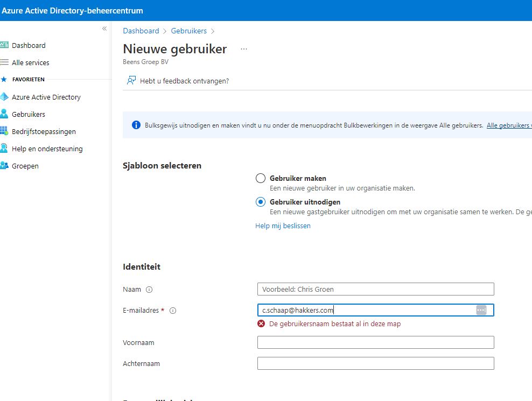Click the chevron after Gebruikers breadcrumb
Screen dimensions: 532x401
[213, 31]
